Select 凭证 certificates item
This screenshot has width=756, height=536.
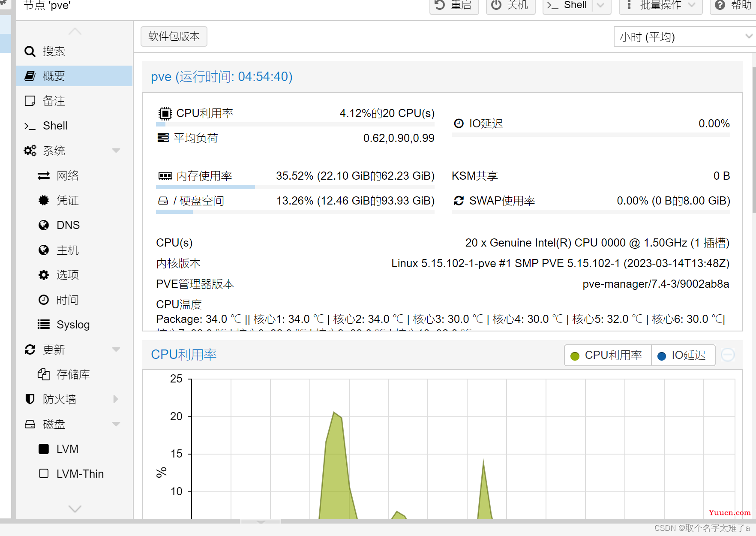75,200
